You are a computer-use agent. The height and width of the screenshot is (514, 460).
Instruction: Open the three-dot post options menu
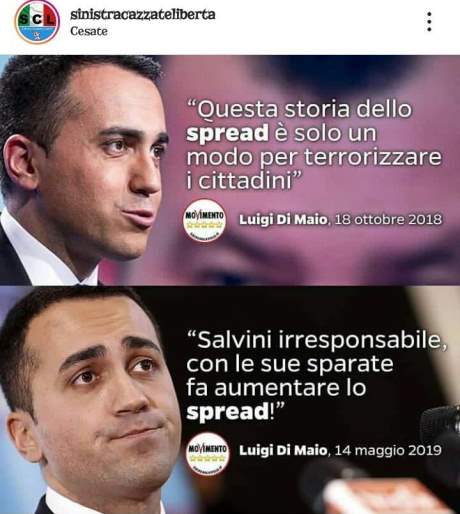point(429,22)
